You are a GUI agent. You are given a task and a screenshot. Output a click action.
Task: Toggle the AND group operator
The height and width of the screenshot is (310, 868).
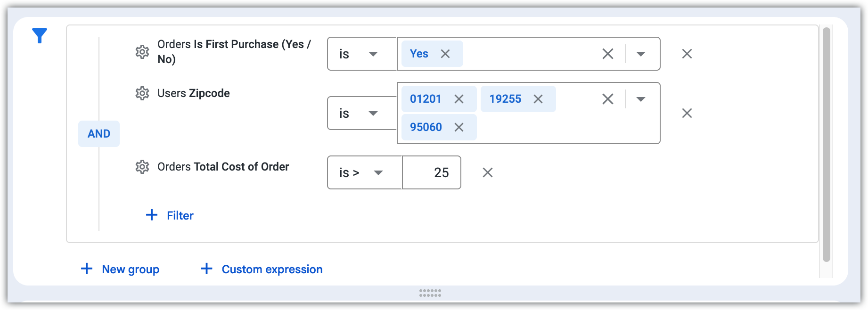(x=99, y=134)
